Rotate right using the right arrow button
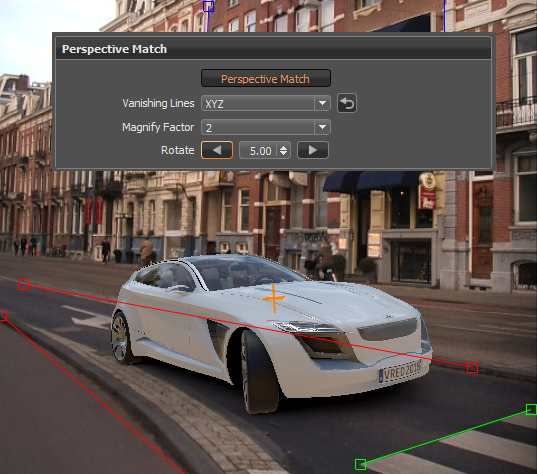The width and height of the screenshot is (537, 474). [x=313, y=150]
